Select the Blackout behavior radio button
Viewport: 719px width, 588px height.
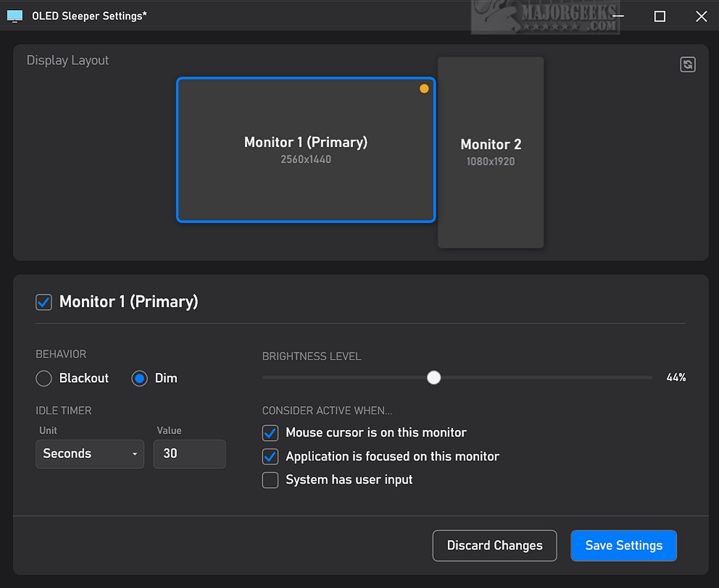44,379
